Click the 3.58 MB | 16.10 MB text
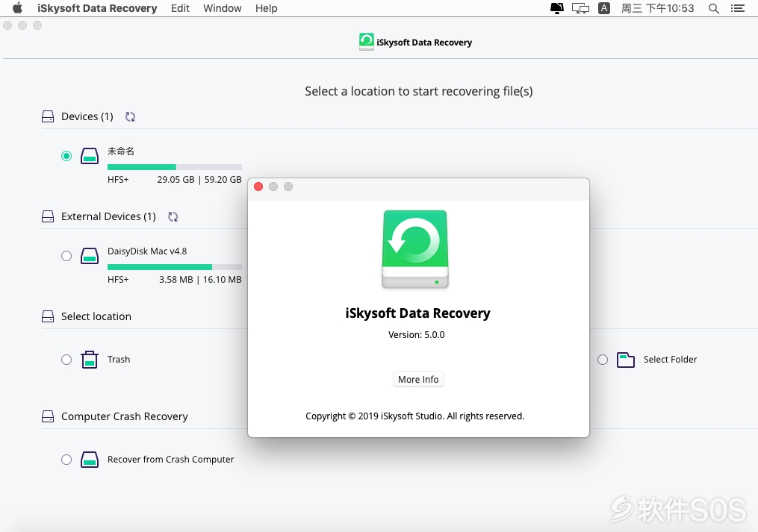The width and height of the screenshot is (758, 532). click(200, 280)
